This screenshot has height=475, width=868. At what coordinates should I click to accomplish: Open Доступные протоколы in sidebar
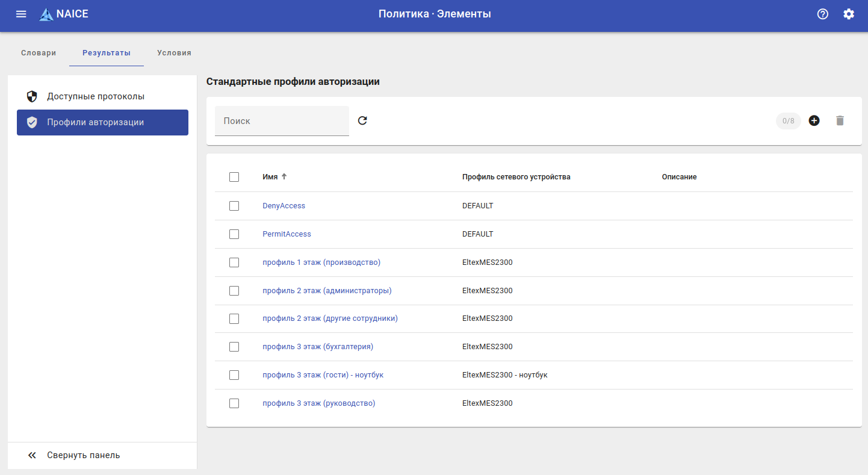(96, 96)
